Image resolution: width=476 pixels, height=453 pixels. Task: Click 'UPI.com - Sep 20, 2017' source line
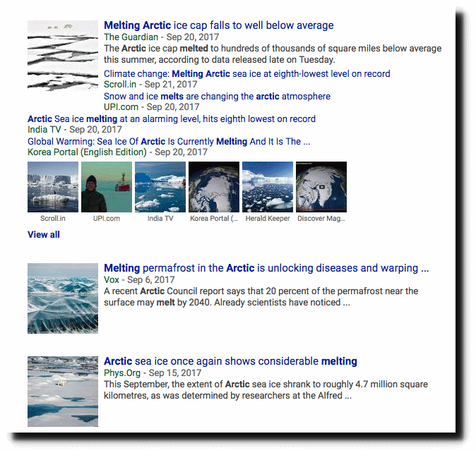(151, 107)
